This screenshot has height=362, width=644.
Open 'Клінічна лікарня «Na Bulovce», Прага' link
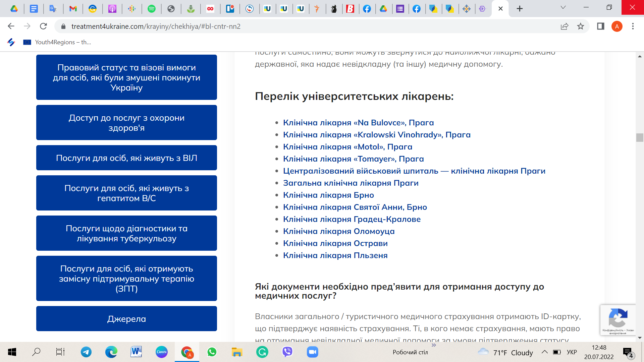coord(358,123)
